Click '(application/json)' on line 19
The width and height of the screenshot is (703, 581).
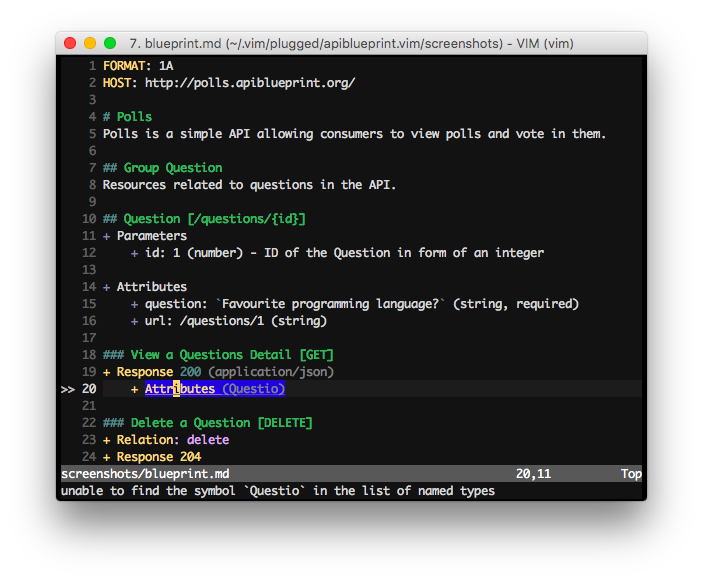coord(271,372)
